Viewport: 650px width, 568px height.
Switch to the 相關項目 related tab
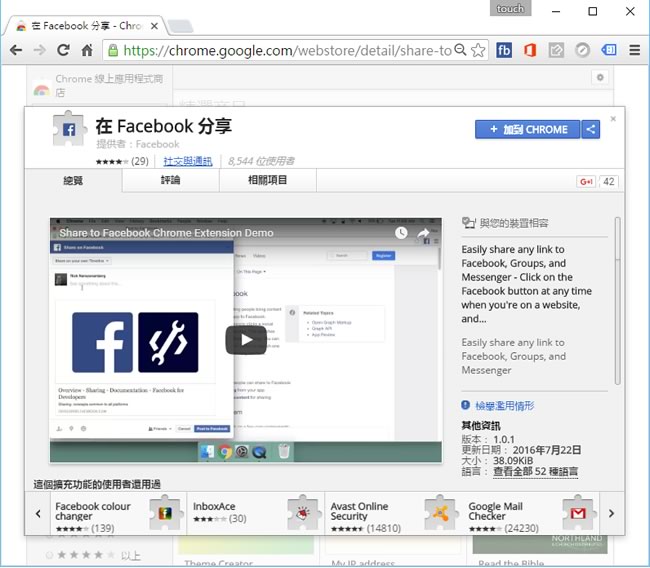pyautogui.click(x=267, y=180)
